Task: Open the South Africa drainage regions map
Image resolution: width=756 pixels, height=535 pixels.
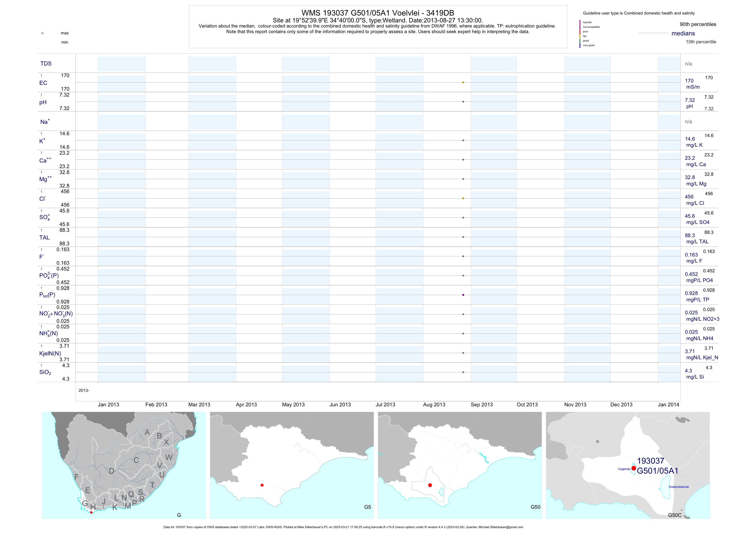Action: click(124, 465)
